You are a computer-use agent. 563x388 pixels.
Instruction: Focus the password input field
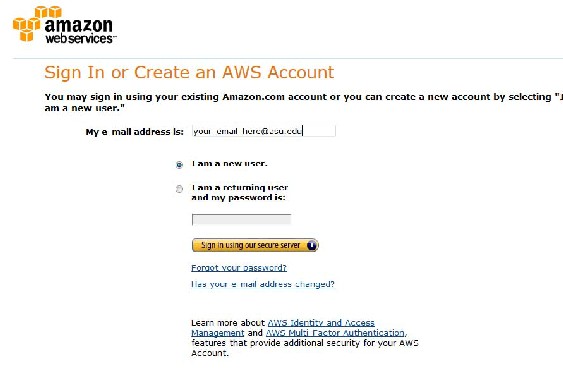(x=242, y=219)
